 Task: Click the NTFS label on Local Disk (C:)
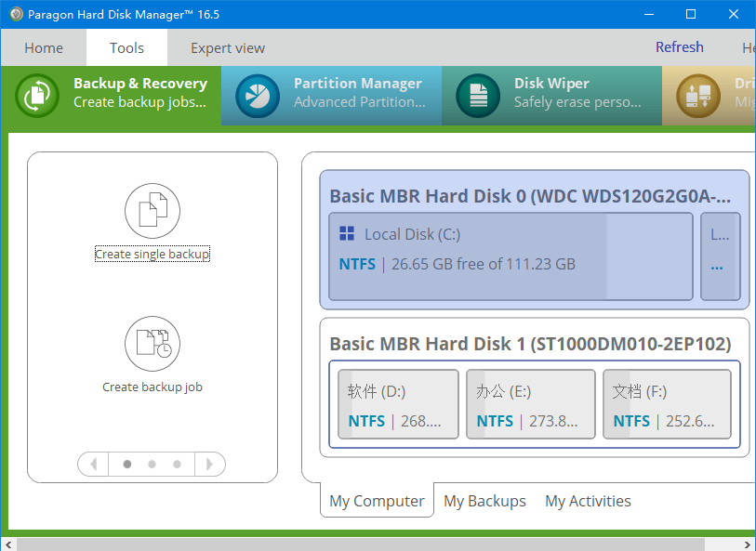[357, 264]
